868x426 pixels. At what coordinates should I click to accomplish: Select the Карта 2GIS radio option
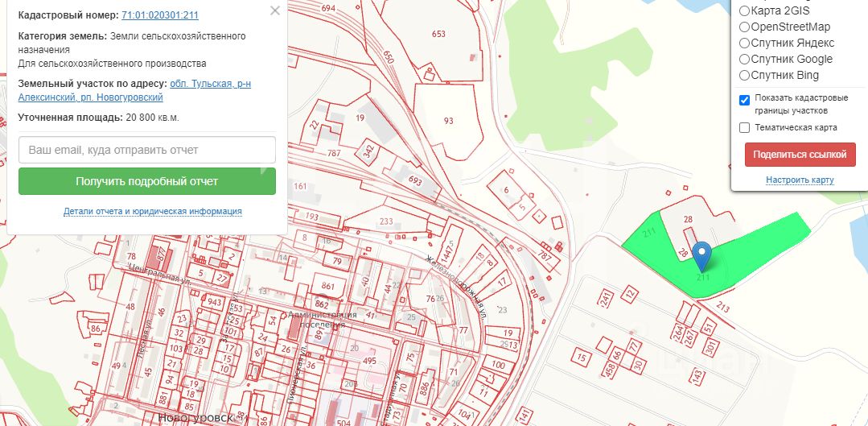(745, 10)
